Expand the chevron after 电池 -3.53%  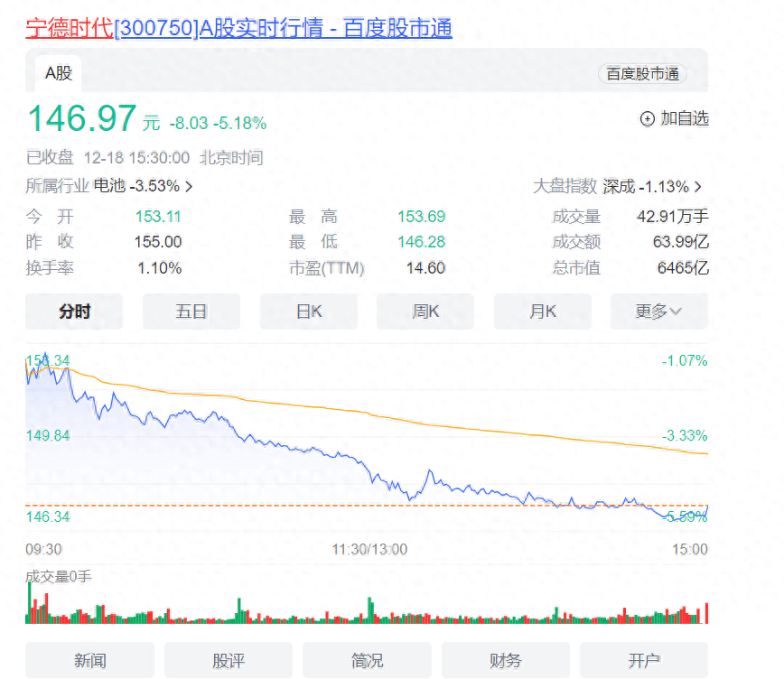click(189, 187)
